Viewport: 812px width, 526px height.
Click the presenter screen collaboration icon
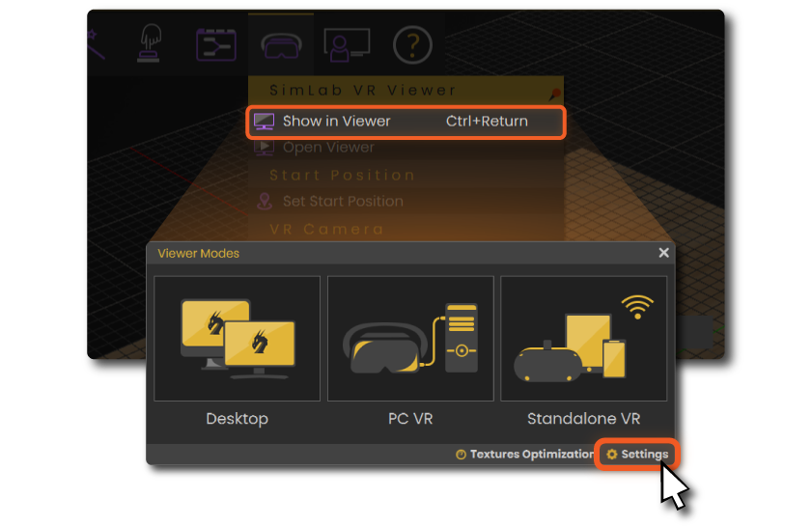click(x=347, y=45)
